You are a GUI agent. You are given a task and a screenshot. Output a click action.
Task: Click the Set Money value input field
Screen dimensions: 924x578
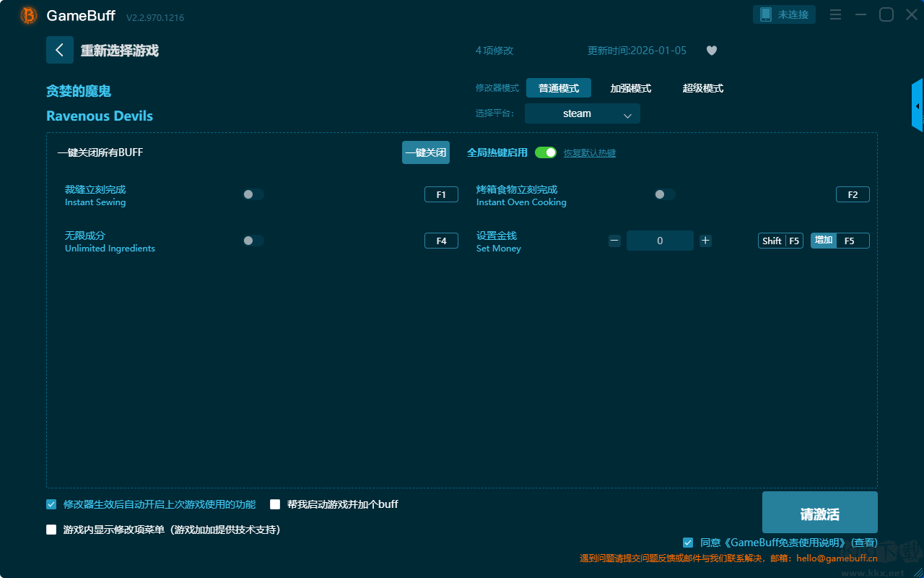(660, 241)
